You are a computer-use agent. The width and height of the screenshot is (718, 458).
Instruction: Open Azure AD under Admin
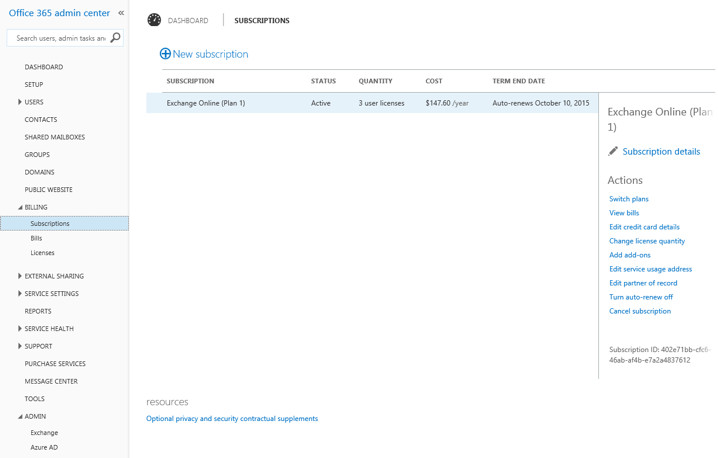click(44, 447)
